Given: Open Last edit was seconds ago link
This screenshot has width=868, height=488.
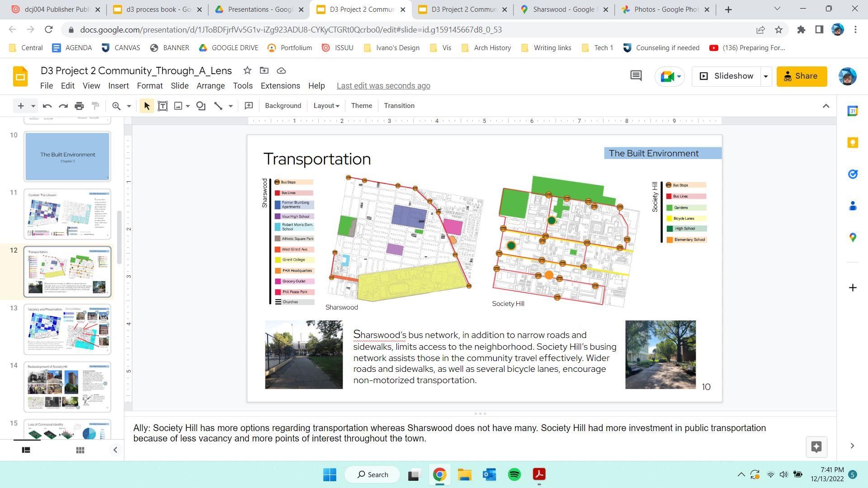Looking at the screenshot, I should click(x=383, y=86).
